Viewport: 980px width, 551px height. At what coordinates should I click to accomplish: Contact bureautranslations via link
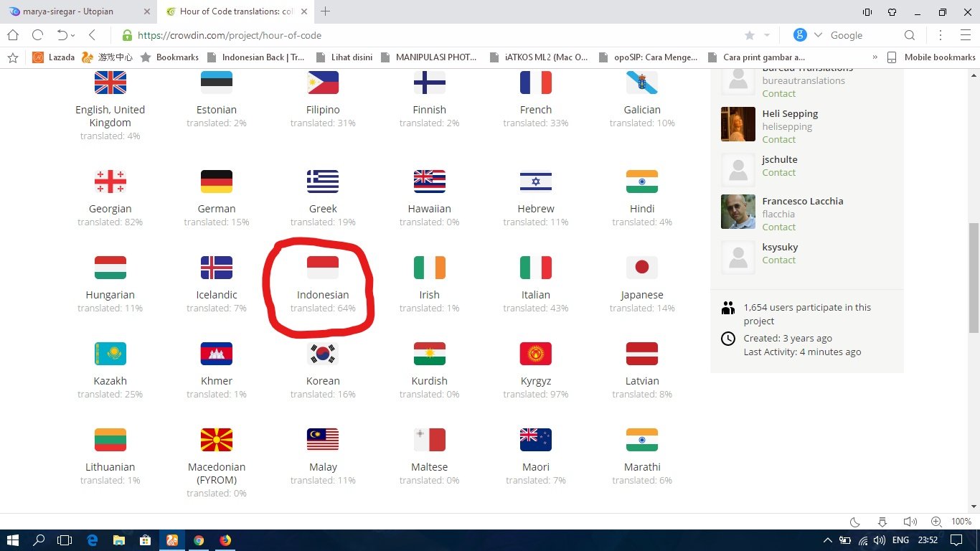(x=779, y=93)
